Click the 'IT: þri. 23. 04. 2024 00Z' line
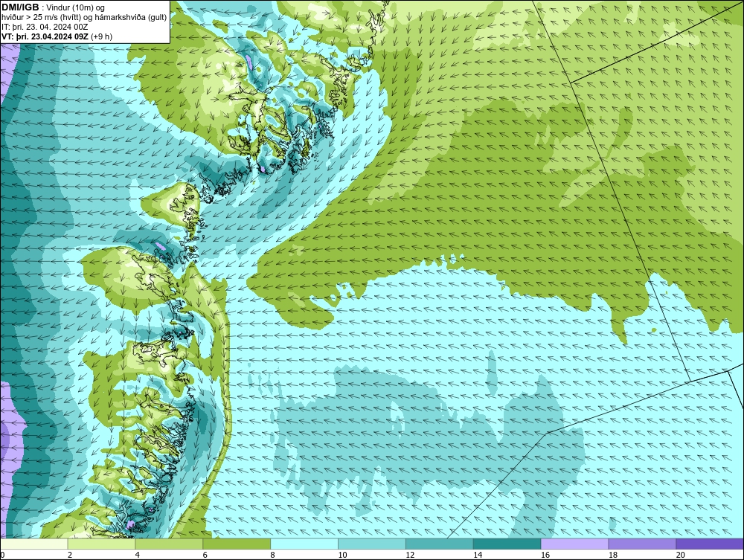 (x=45, y=27)
